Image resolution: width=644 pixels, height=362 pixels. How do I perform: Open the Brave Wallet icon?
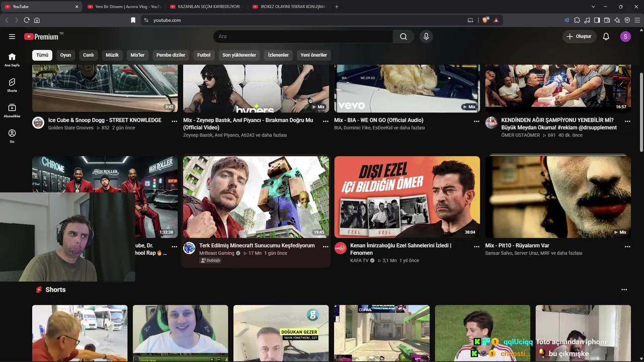(607, 20)
